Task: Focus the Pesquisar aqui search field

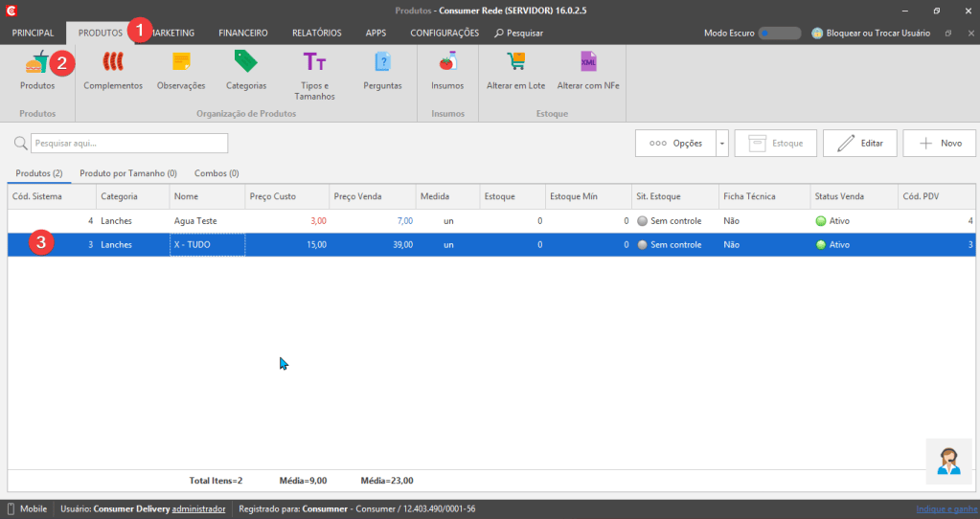Action: pyautogui.click(x=129, y=143)
